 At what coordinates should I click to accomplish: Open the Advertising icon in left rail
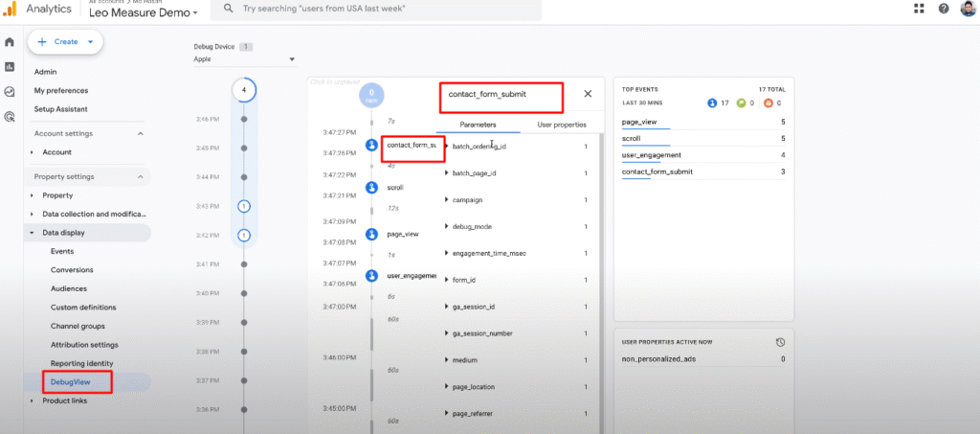[10, 116]
